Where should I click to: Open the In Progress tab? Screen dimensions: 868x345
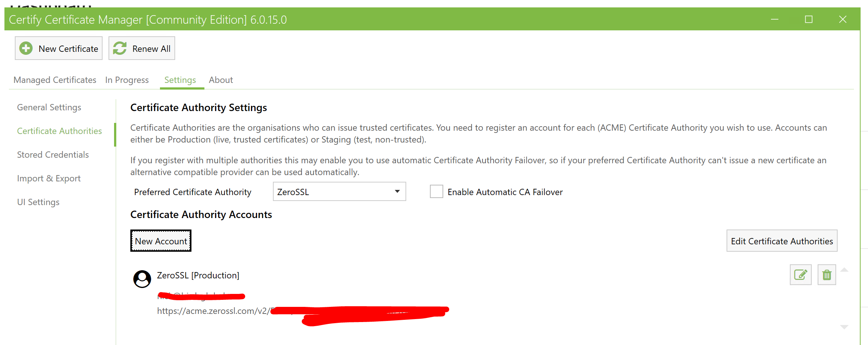click(127, 80)
